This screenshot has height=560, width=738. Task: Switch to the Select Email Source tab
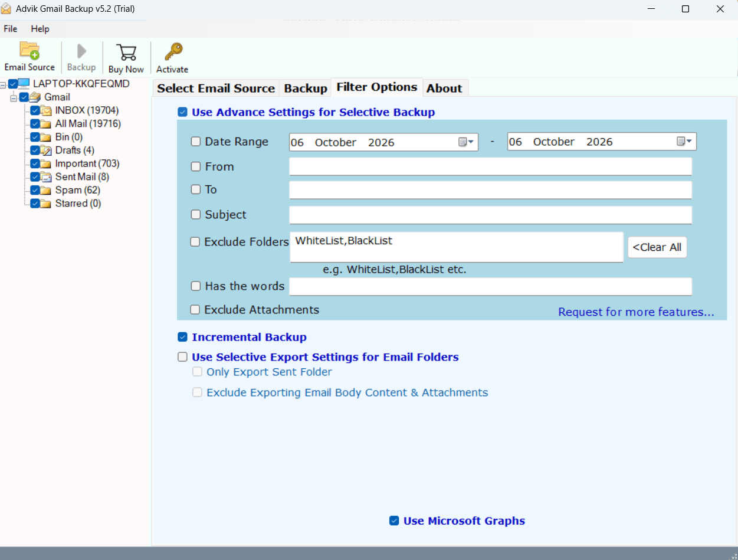tap(216, 88)
